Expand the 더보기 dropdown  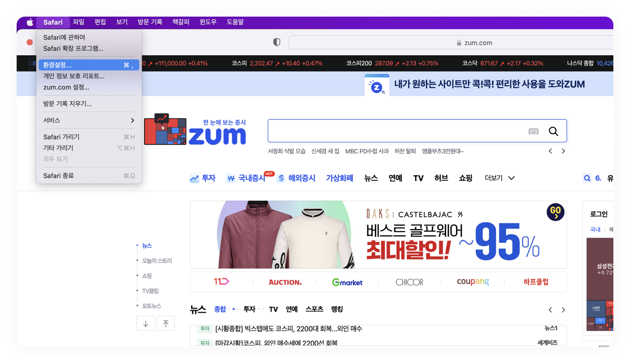pyautogui.click(x=499, y=178)
